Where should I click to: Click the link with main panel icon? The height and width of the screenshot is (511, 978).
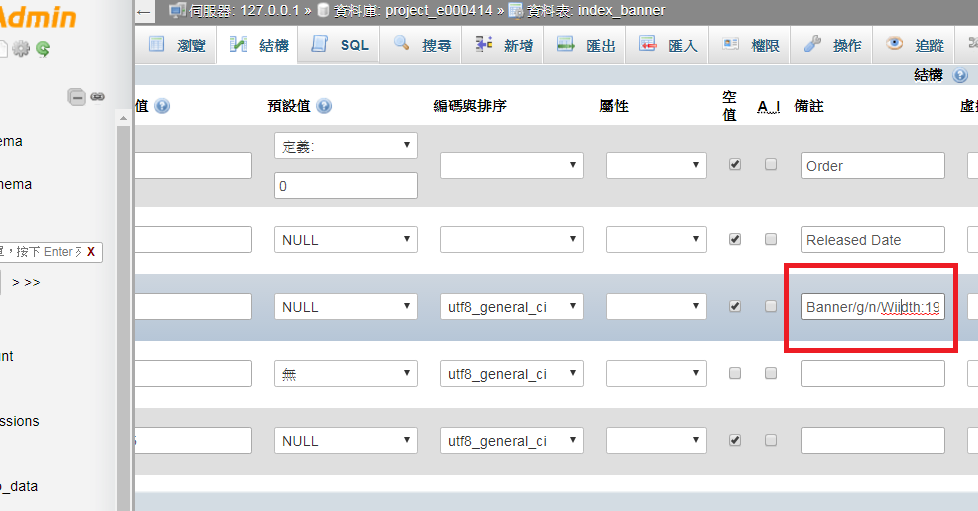(97, 97)
